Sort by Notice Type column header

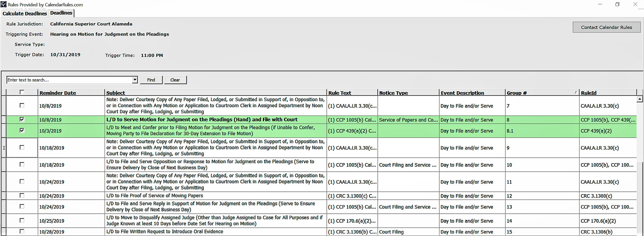(408, 93)
